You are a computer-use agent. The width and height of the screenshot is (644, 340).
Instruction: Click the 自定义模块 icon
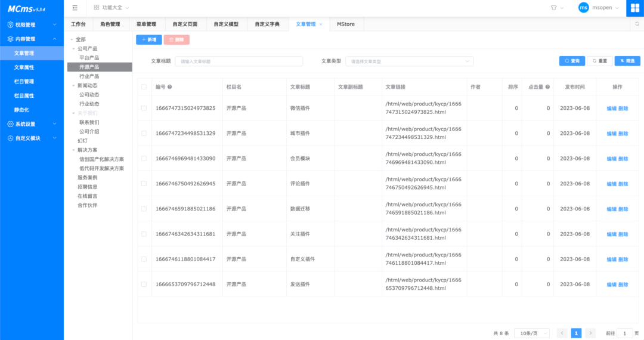click(x=10, y=138)
